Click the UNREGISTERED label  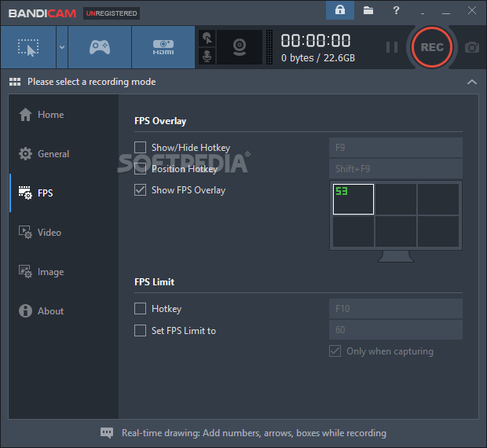(112, 13)
